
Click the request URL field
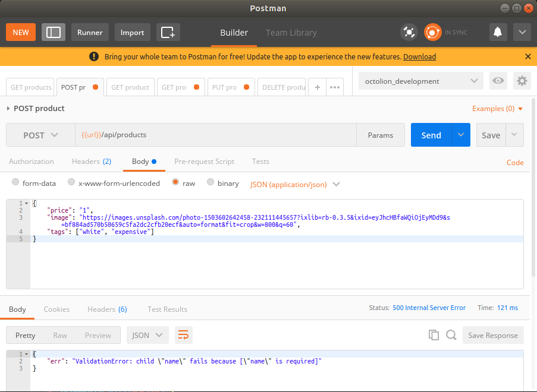pyautogui.click(x=216, y=135)
